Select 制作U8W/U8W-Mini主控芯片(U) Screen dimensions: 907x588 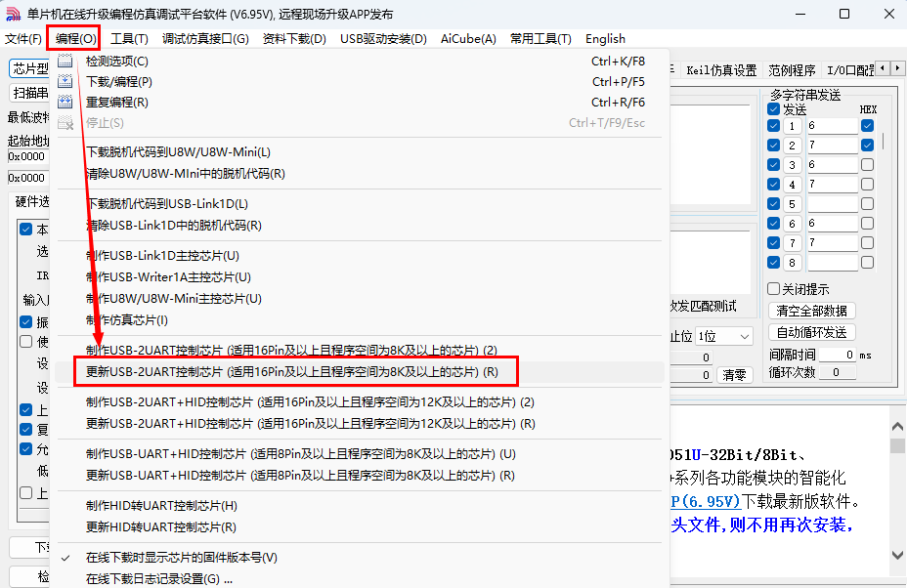360,298
